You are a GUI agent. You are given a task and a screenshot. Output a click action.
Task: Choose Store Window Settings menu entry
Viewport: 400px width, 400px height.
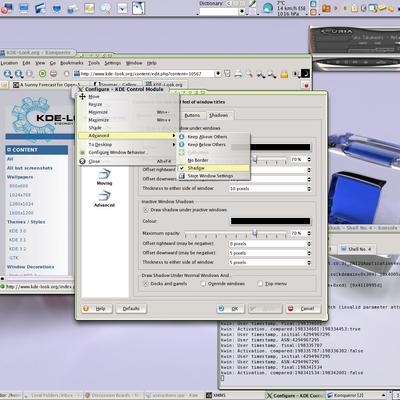[x=214, y=176]
